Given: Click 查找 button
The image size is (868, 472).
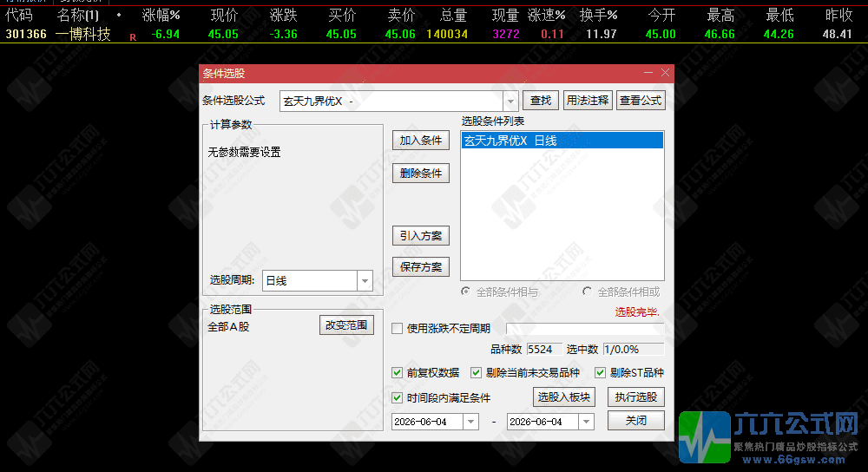Looking at the screenshot, I should coord(541,100).
